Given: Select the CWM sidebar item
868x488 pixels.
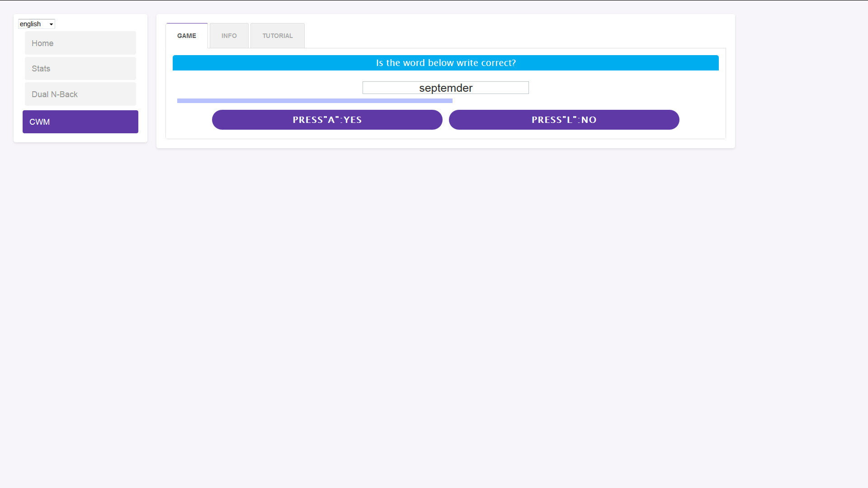Looking at the screenshot, I should [80, 122].
